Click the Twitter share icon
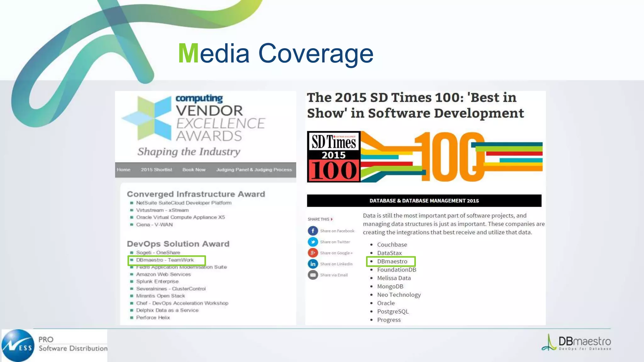 point(313,242)
